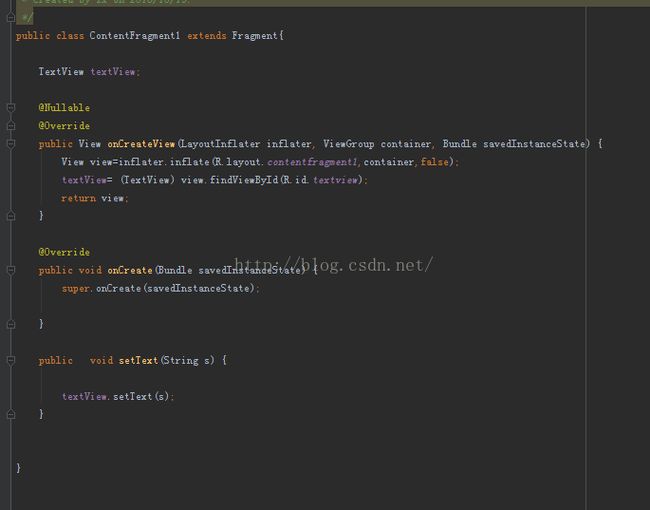Click the class name ContentFragment1
Image resolution: width=650 pixels, height=510 pixels.
135,36
